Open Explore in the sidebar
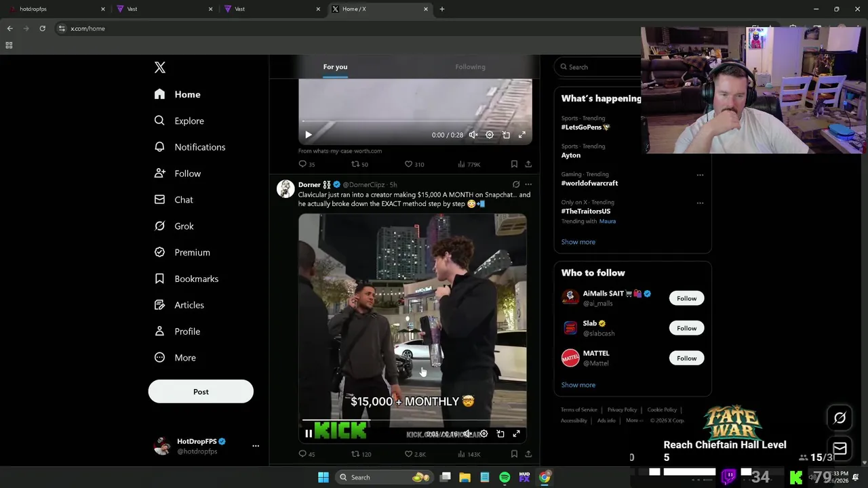 [x=179, y=121]
